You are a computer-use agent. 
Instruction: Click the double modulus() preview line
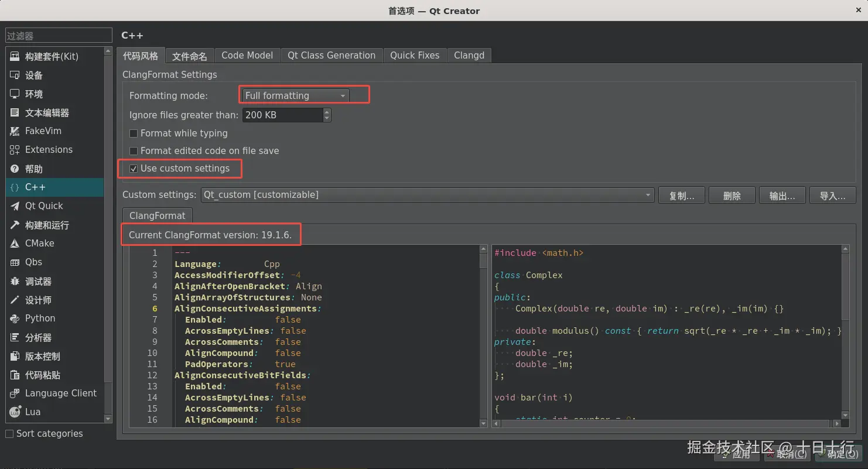coord(678,331)
